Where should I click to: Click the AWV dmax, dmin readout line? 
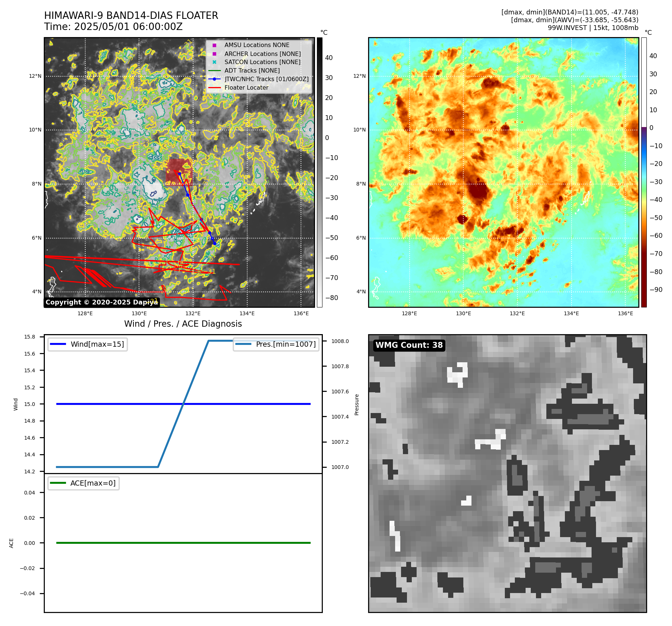point(575,20)
